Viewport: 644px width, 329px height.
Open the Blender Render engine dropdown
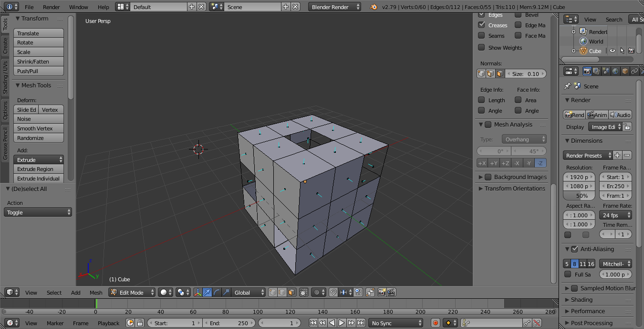(x=335, y=7)
